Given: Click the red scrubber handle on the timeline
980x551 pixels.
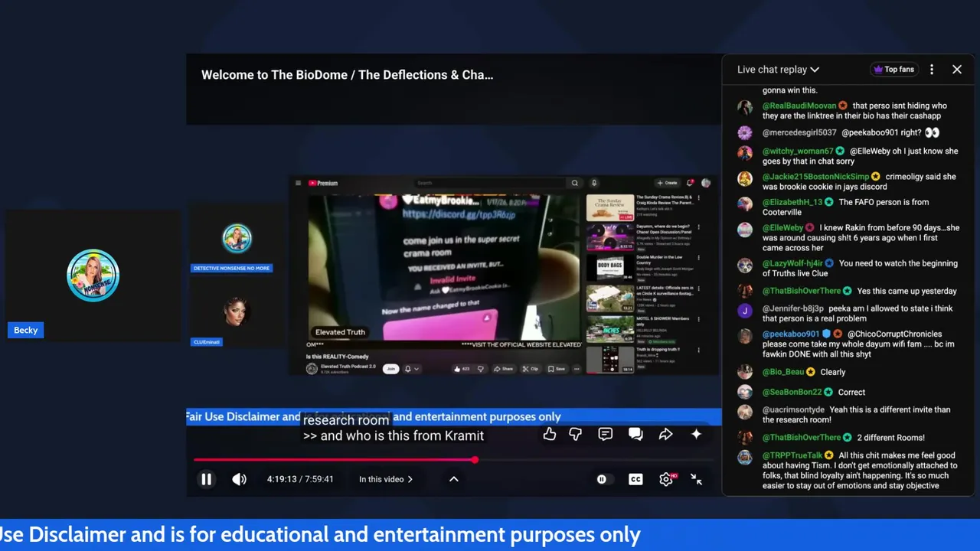Looking at the screenshot, I should [x=475, y=460].
